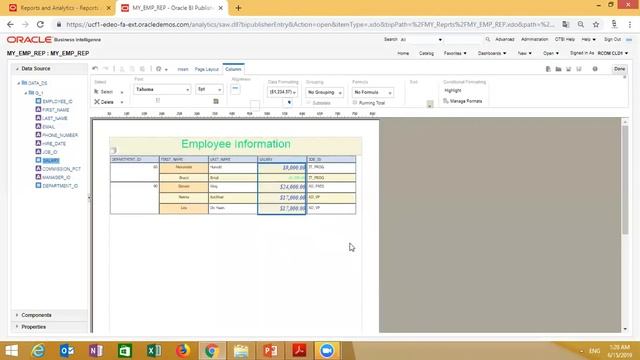Switch to the Insert tab
Screen dimensions: 640x360
[183, 69]
